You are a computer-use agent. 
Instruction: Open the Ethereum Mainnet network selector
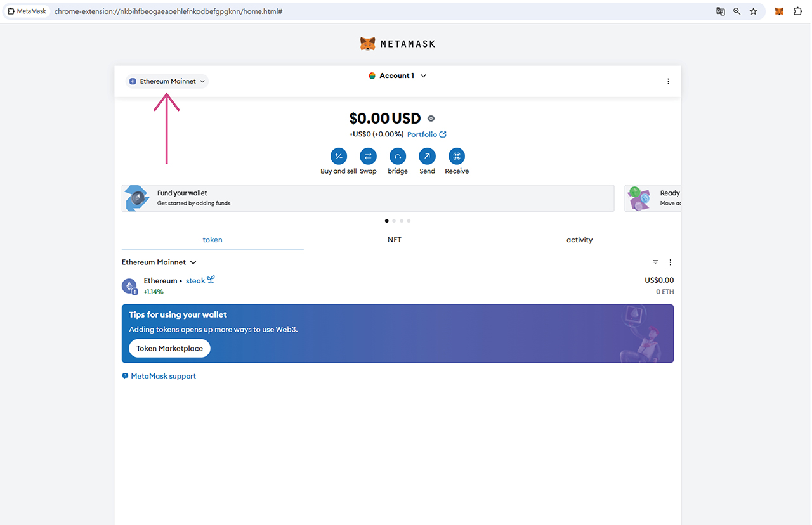click(167, 81)
